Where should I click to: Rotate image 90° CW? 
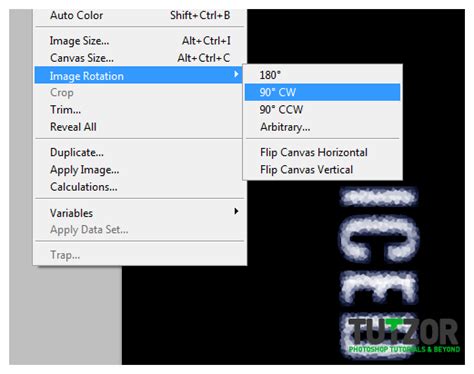coord(322,92)
